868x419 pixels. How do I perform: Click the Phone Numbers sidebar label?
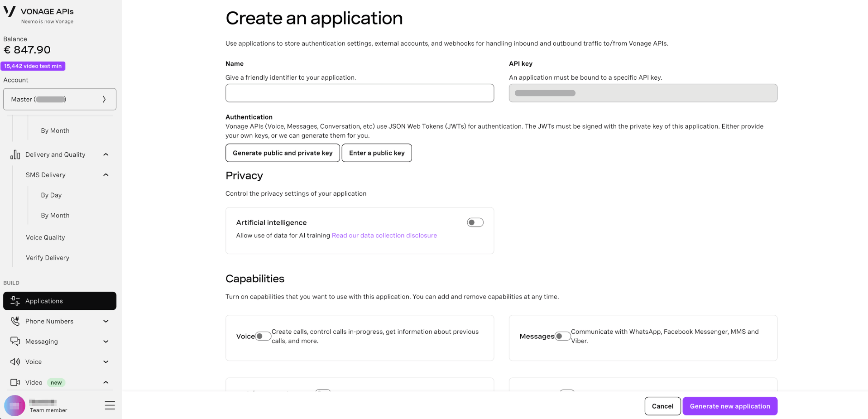click(x=49, y=321)
